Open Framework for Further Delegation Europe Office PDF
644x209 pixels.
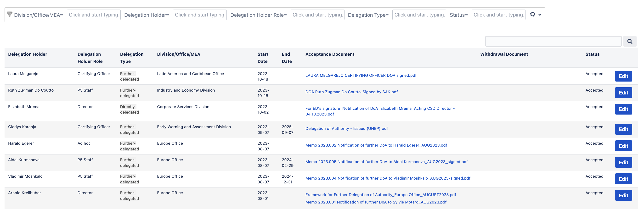(380, 194)
